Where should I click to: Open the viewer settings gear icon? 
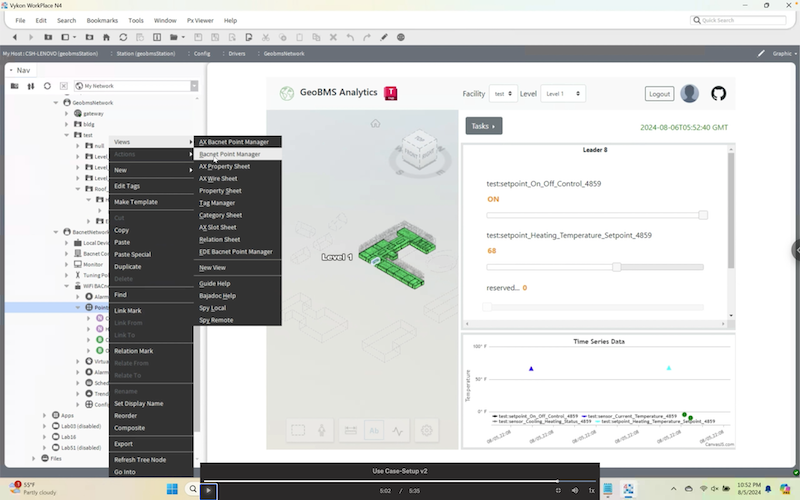[x=427, y=431]
